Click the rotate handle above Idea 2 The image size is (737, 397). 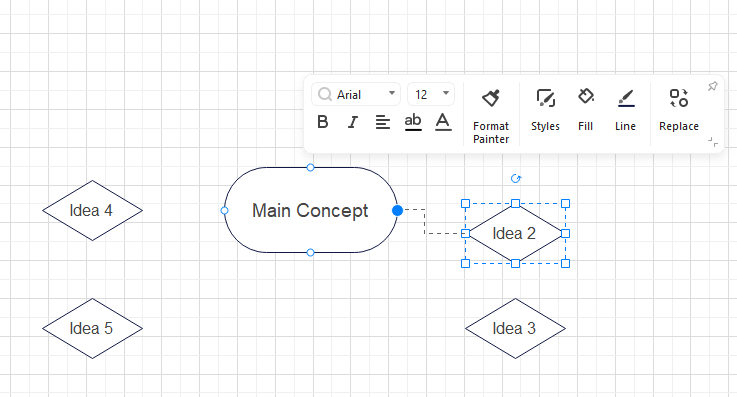pos(516,179)
